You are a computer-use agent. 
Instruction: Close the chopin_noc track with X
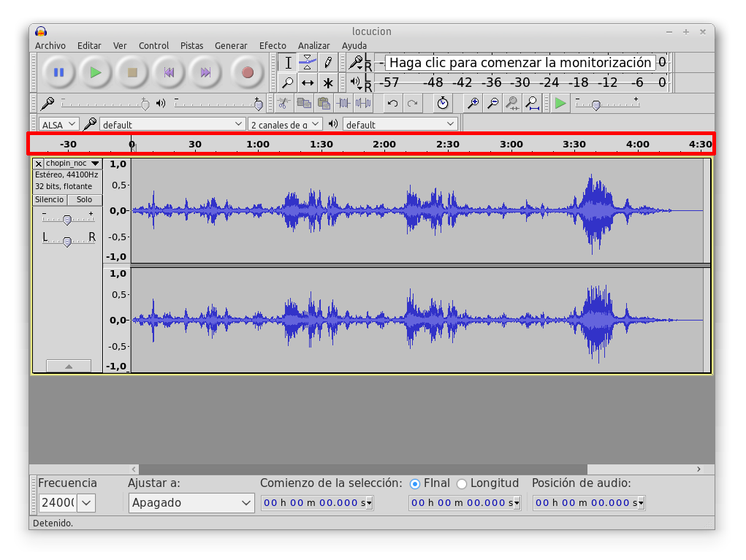point(39,164)
